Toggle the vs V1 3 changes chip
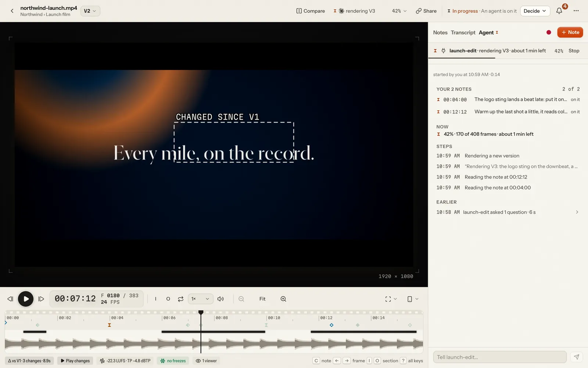The height and width of the screenshot is (368, 588). coord(29,361)
